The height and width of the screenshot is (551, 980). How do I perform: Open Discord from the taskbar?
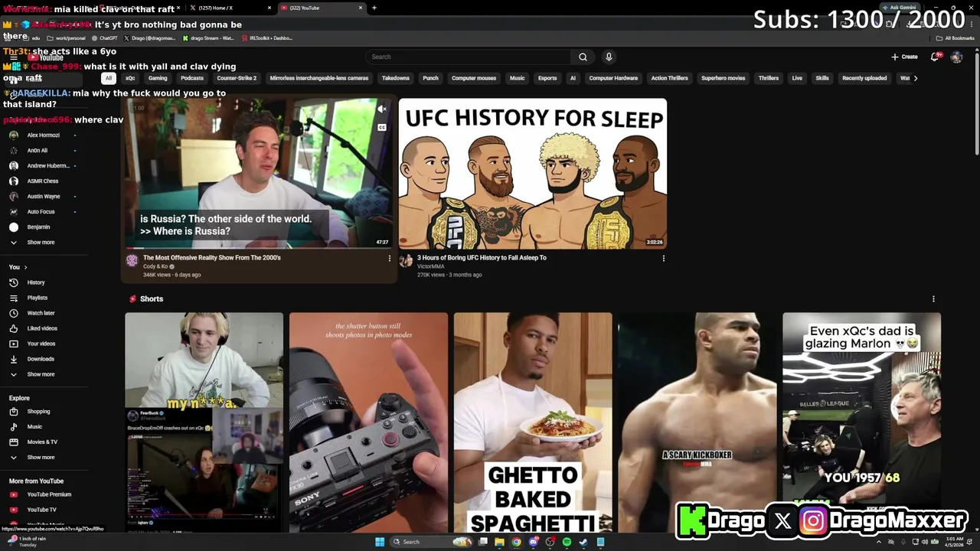point(533,542)
